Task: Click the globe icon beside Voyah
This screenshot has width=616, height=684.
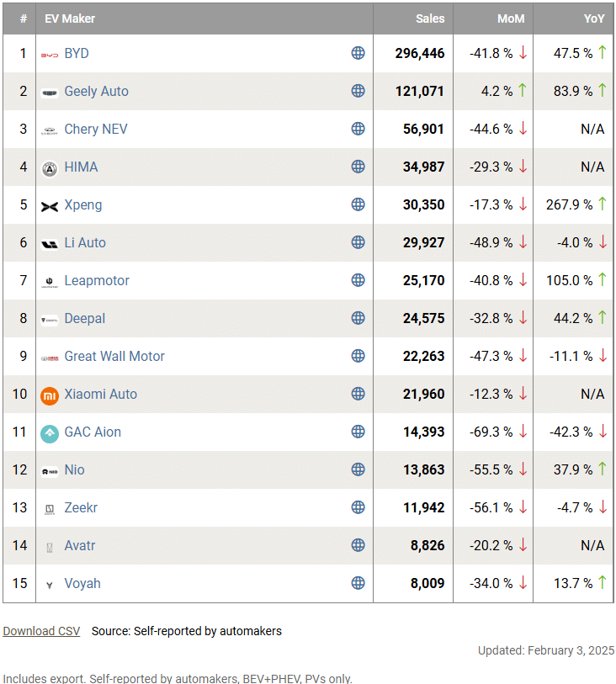Action: (358, 583)
